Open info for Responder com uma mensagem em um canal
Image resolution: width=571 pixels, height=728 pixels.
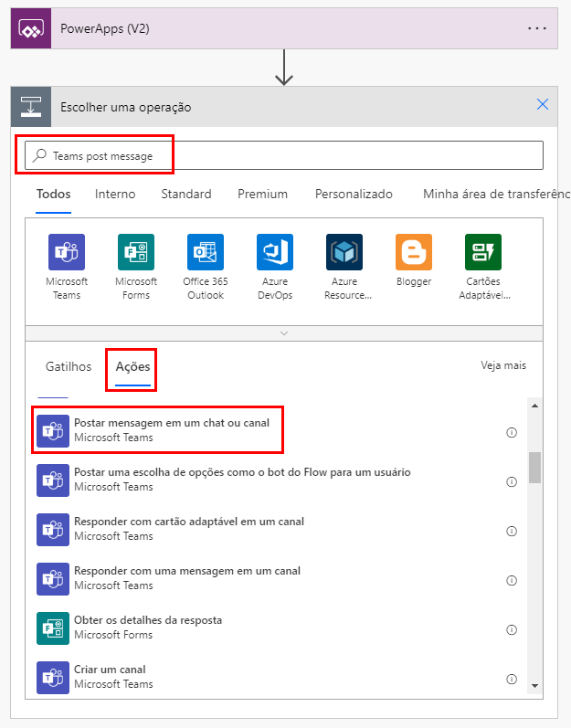point(511,580)
